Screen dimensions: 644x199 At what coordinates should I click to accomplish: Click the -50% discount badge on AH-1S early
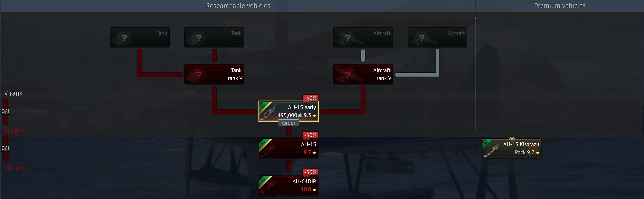[x=310, y=98]
